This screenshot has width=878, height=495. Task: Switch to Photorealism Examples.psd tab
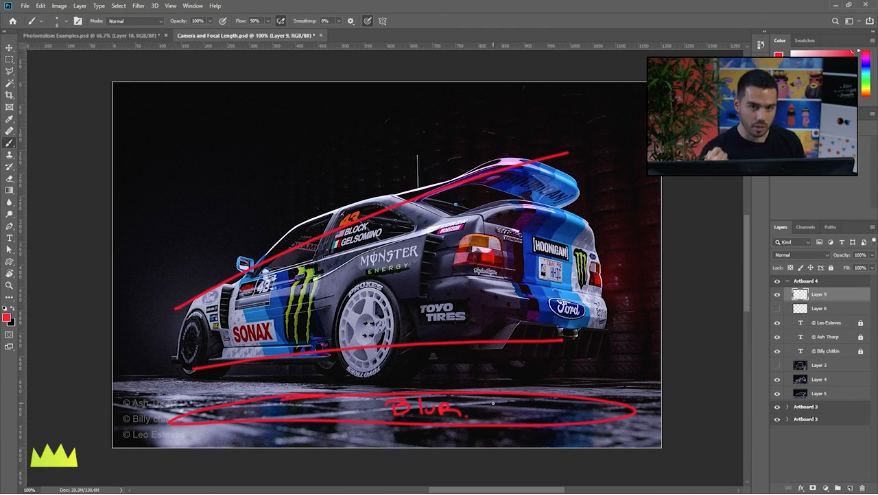pos(91,35)
